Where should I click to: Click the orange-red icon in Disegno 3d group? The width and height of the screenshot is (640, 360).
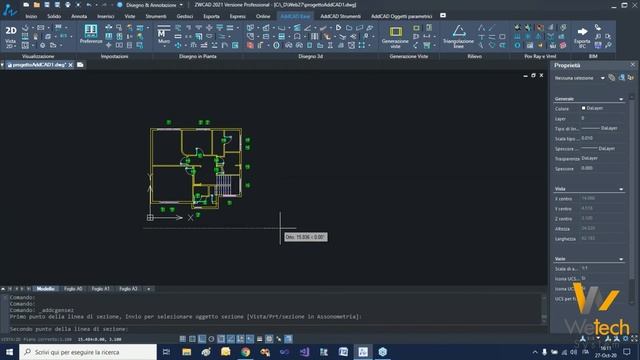pyautogui.click(x=250, y=45)
